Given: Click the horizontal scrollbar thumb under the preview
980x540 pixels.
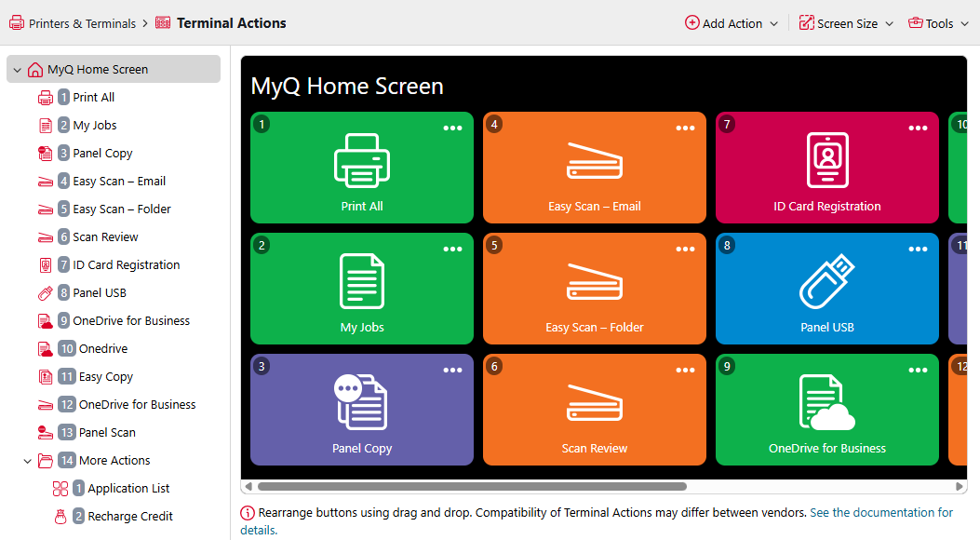Looking at the screenshot, I should [472, 486].
